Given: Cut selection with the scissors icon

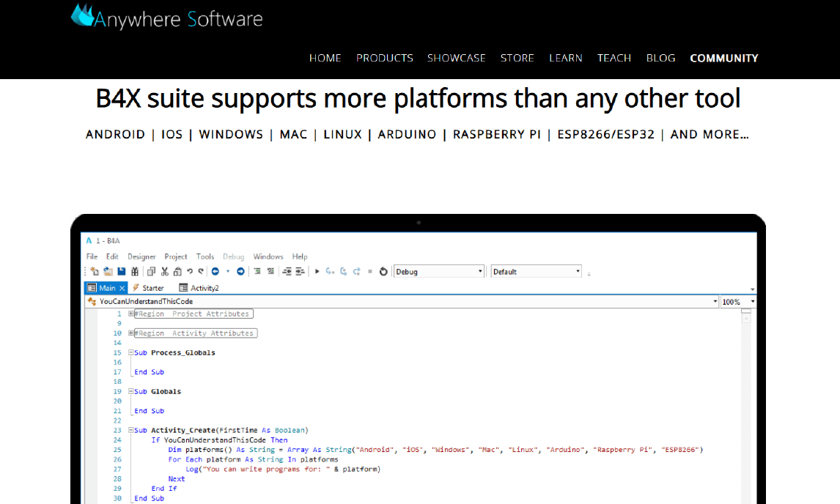Looking at the screenshot, I should coord(164,272).
